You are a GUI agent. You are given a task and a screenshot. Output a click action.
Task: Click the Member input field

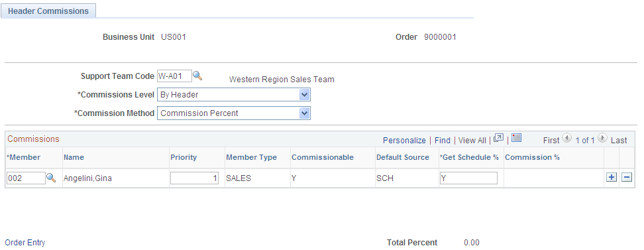click(x=26, y=178)
